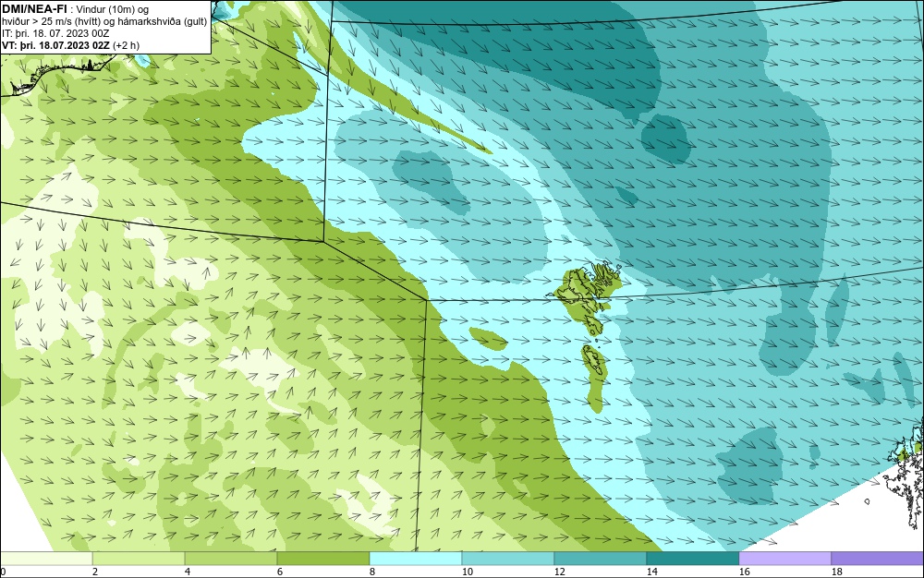Click the scale label '14'
This screenshot has width=924, height=578.
click(x=651, y=572)
